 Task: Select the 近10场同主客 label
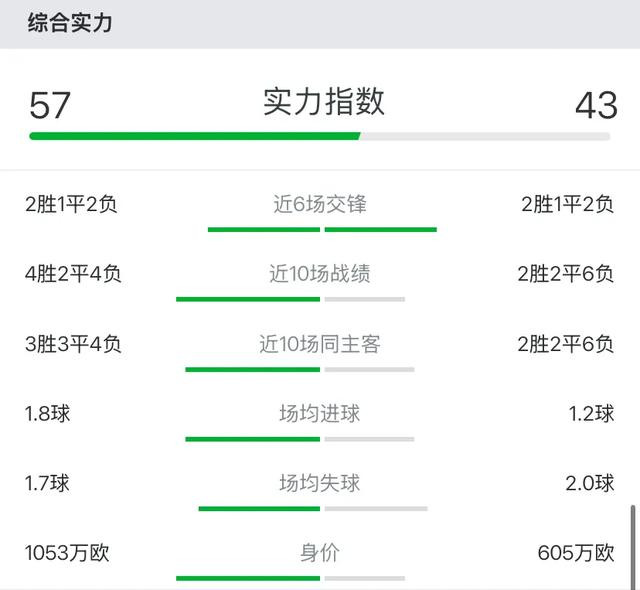(320, 344)
